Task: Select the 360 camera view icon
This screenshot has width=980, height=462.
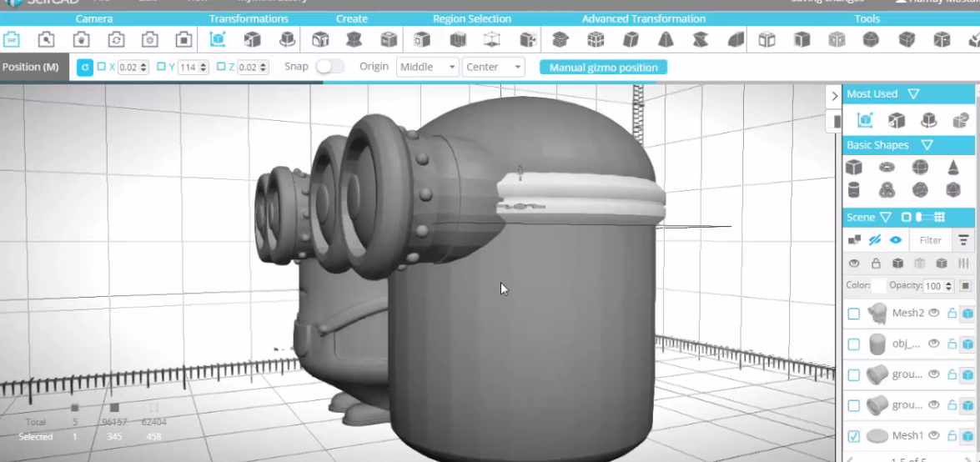Action: click(x=11, y=40)
